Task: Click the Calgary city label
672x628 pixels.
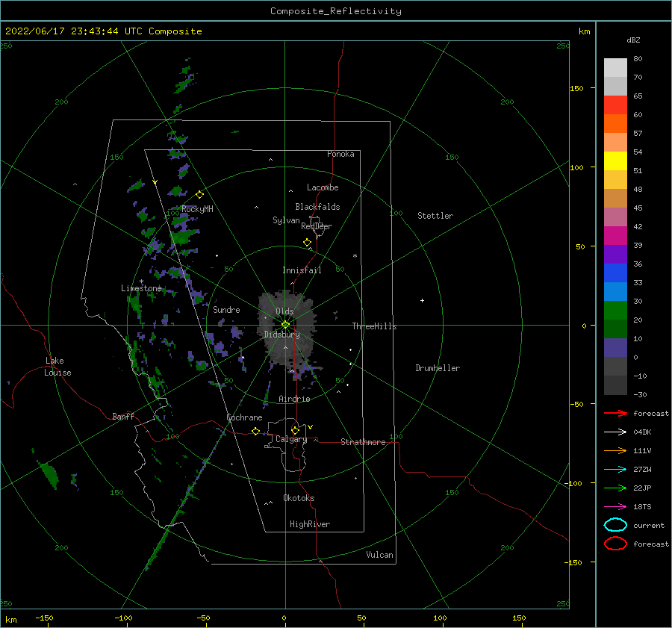Action: click(291, 439)
